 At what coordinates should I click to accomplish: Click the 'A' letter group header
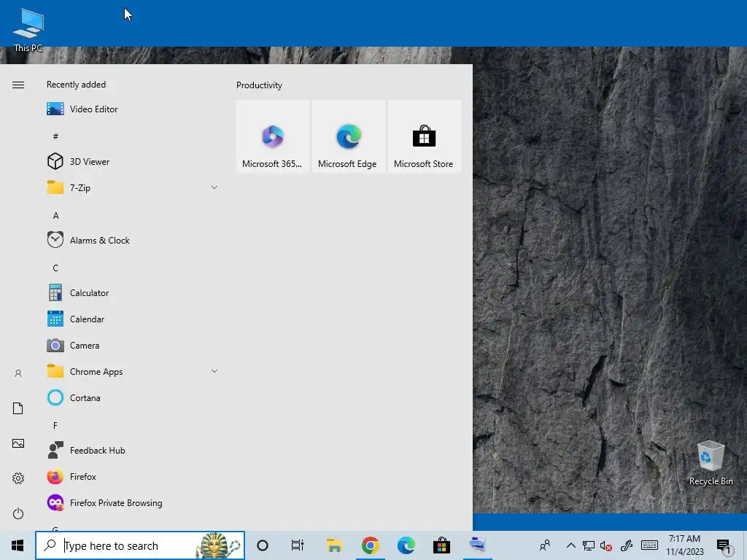55,216
